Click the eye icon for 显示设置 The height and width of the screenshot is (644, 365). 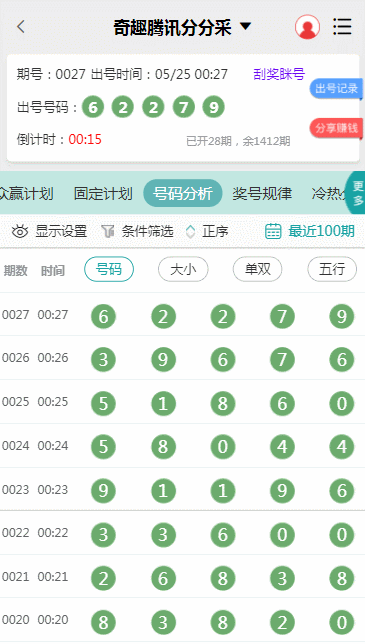19,232
